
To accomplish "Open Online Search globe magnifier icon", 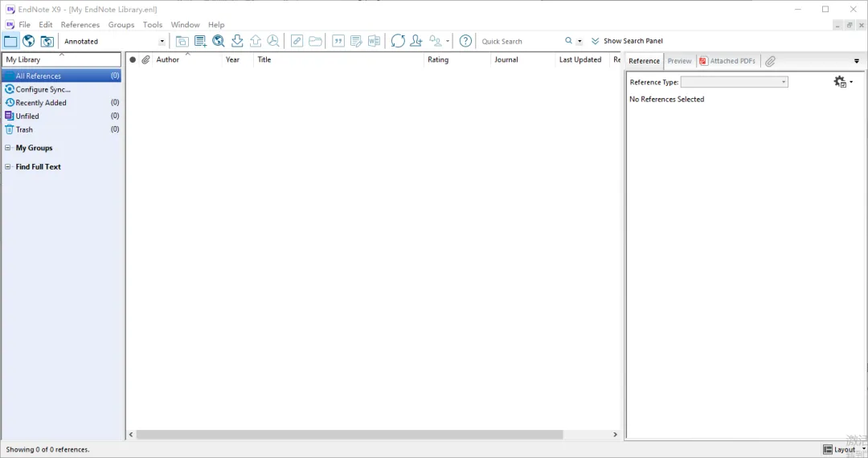I will (219, 41).
